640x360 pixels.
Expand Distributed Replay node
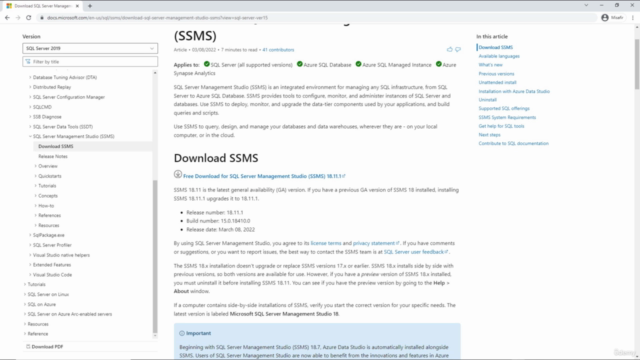(30, 87)
